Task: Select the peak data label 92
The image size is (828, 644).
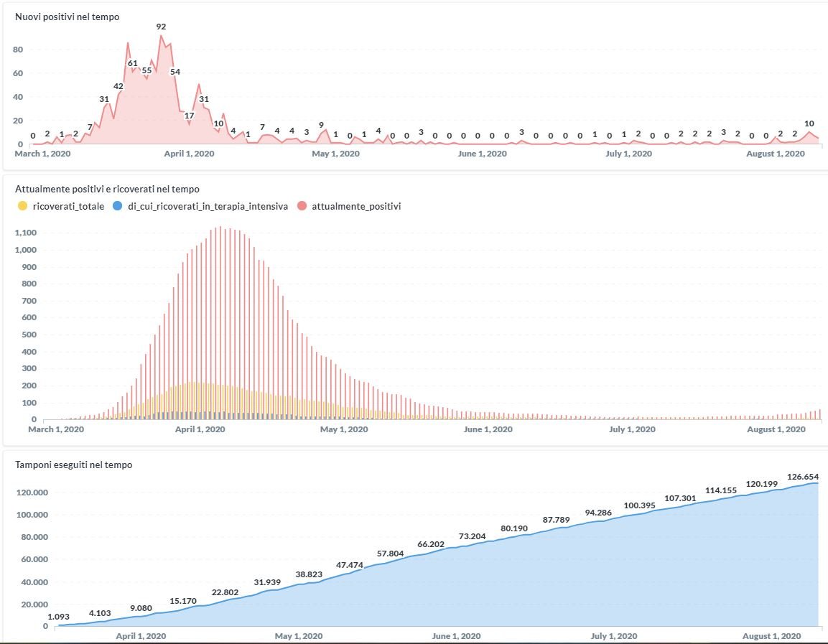Action: (x=161, y=27)
